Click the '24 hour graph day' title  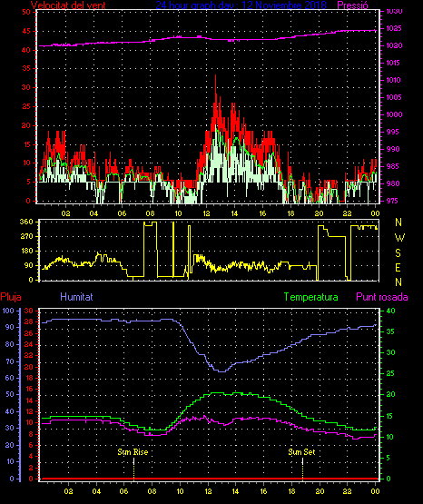[x=241, y=5]
